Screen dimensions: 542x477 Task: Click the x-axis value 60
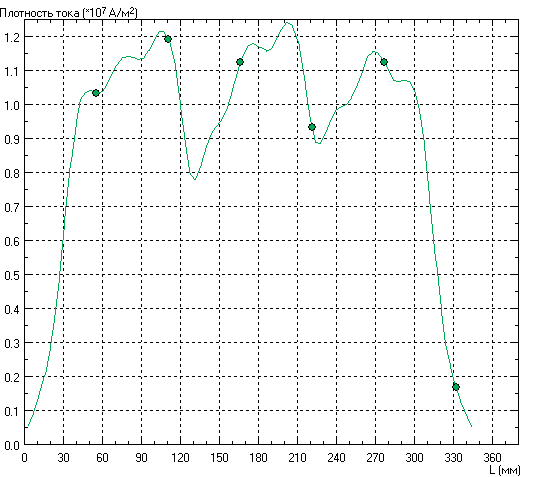tap(102, 458)
